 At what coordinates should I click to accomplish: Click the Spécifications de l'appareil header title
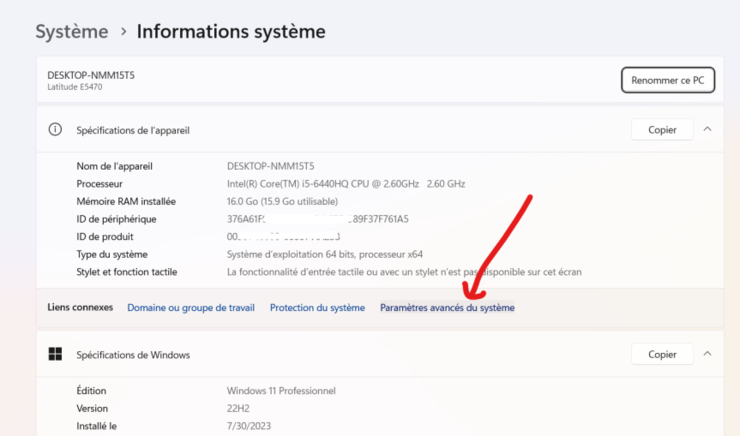133,130
